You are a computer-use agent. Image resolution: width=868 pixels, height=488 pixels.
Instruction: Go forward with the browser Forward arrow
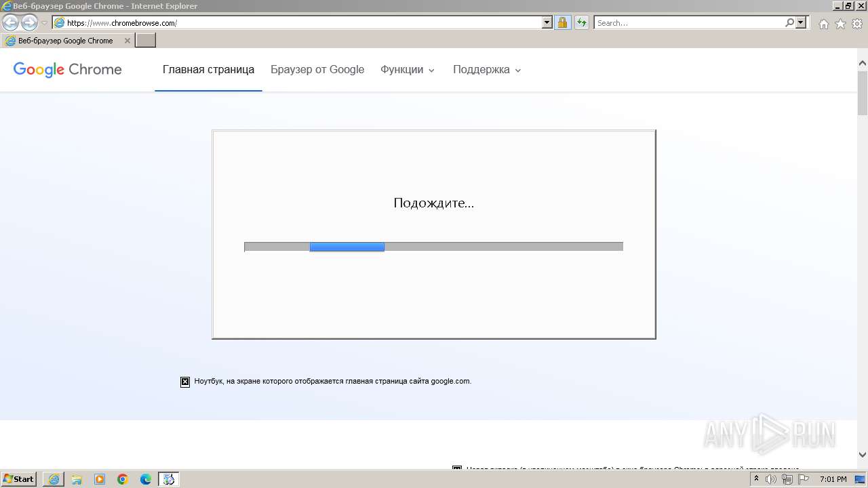[29, 22]
